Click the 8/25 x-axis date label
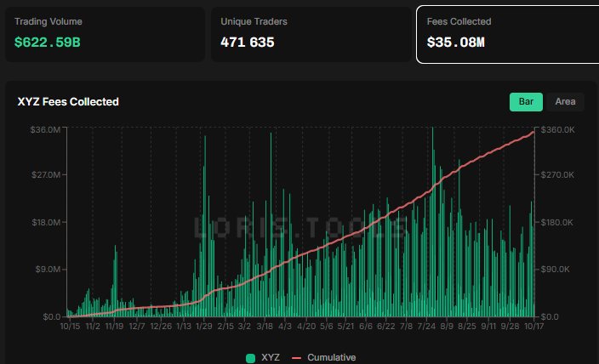 [467, 327]
